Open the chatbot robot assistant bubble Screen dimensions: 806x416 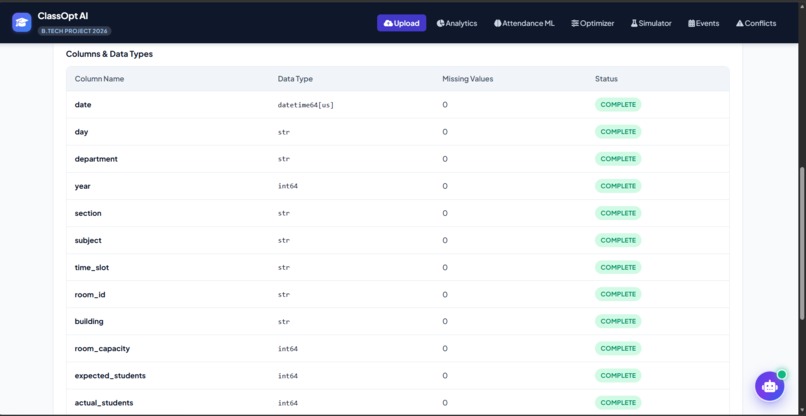[770, 386]
